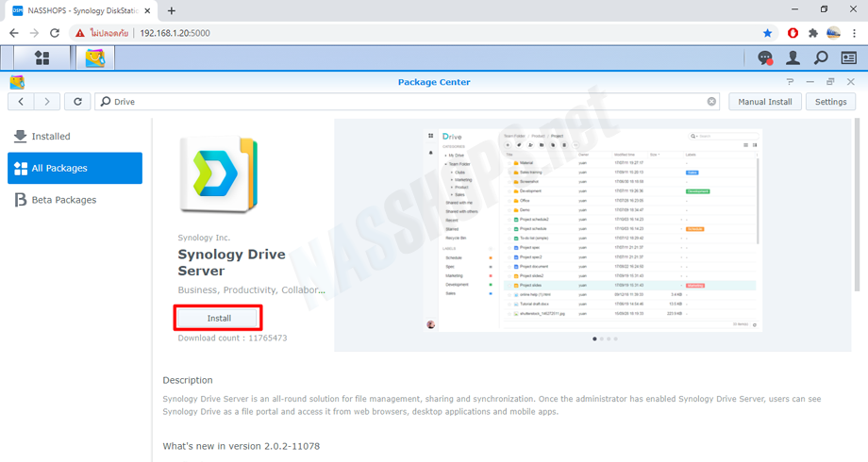Click What's new in version 2.0.2-11078

[242, 446]
